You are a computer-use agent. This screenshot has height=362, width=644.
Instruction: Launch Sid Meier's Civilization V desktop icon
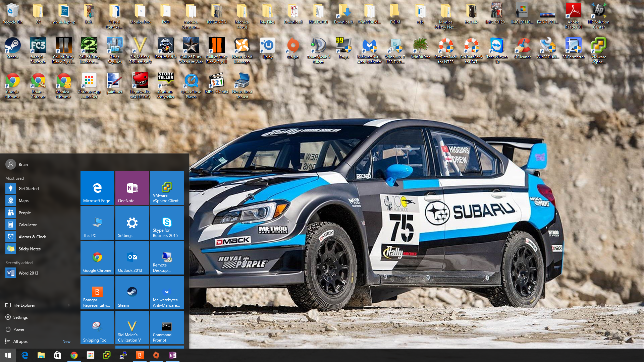(140, 51)
